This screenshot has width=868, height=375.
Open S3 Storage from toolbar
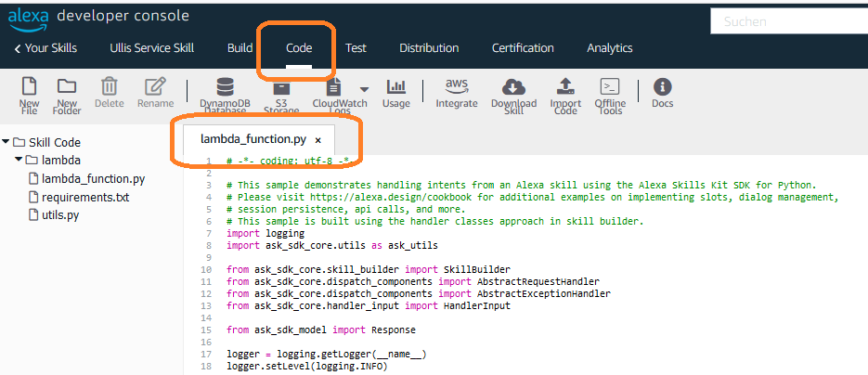(281, 87)
